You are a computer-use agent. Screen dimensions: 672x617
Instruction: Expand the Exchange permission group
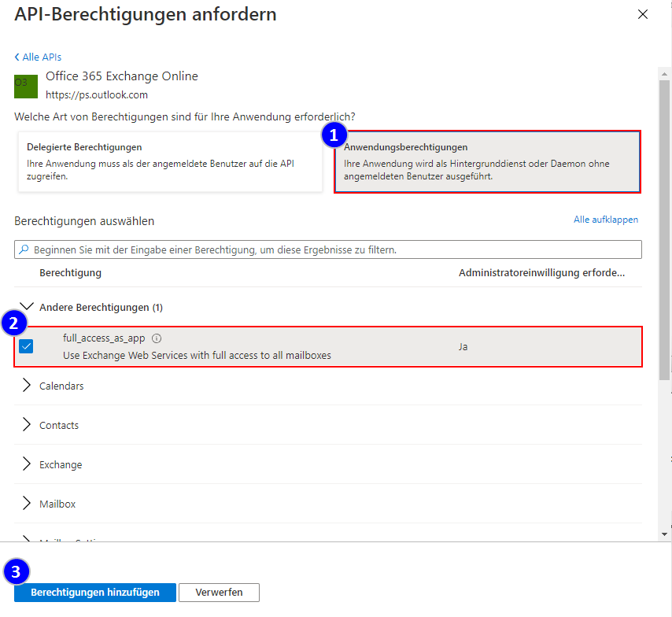pos(27,464)
